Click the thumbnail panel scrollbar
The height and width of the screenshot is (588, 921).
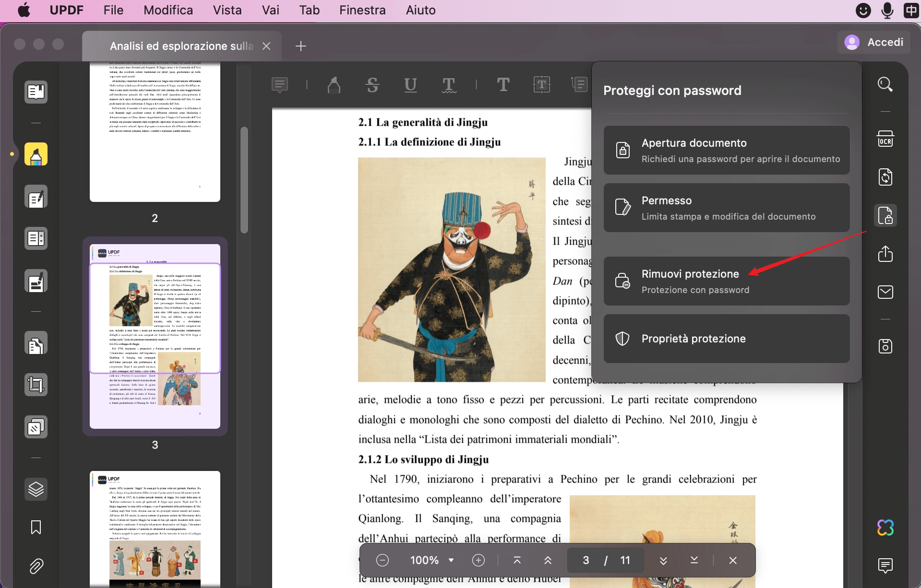(x=244, y=180)
